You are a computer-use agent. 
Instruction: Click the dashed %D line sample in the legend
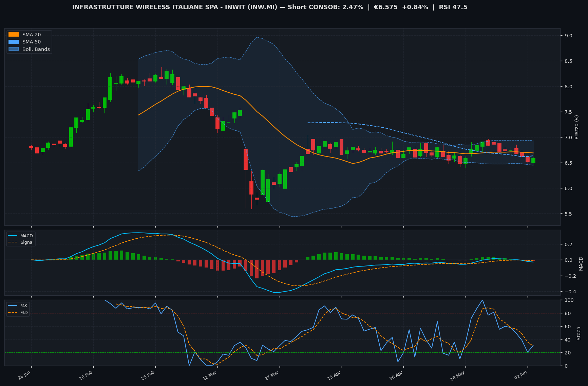(13, 312)
